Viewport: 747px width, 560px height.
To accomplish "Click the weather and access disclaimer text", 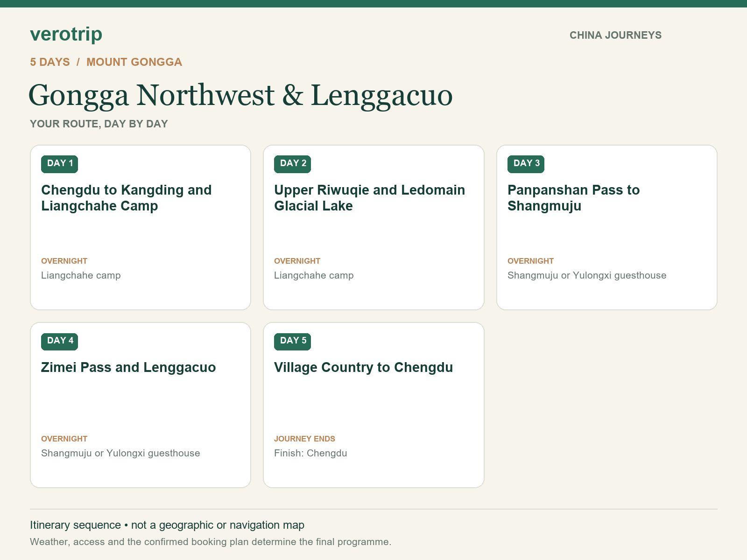I will pyautogui.click(x=211, y=542).
